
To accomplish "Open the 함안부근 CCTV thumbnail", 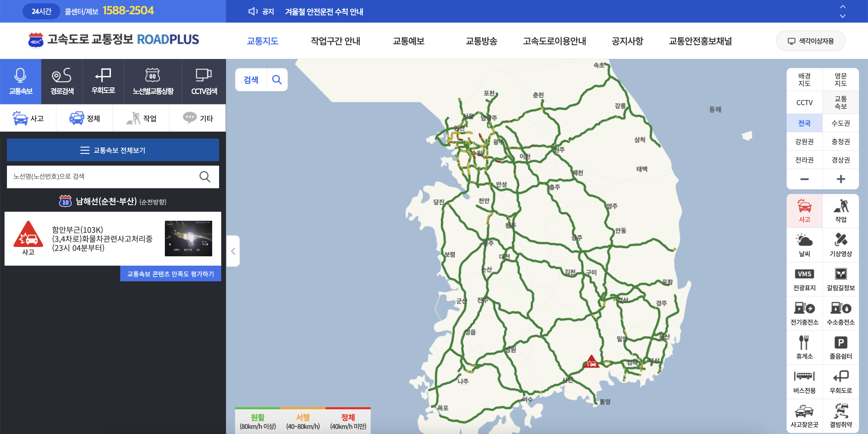I will [188, 238].
